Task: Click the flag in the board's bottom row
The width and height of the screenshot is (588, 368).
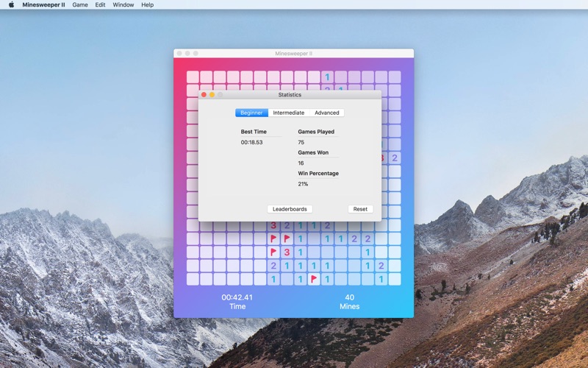Action: tap(314, 279)
